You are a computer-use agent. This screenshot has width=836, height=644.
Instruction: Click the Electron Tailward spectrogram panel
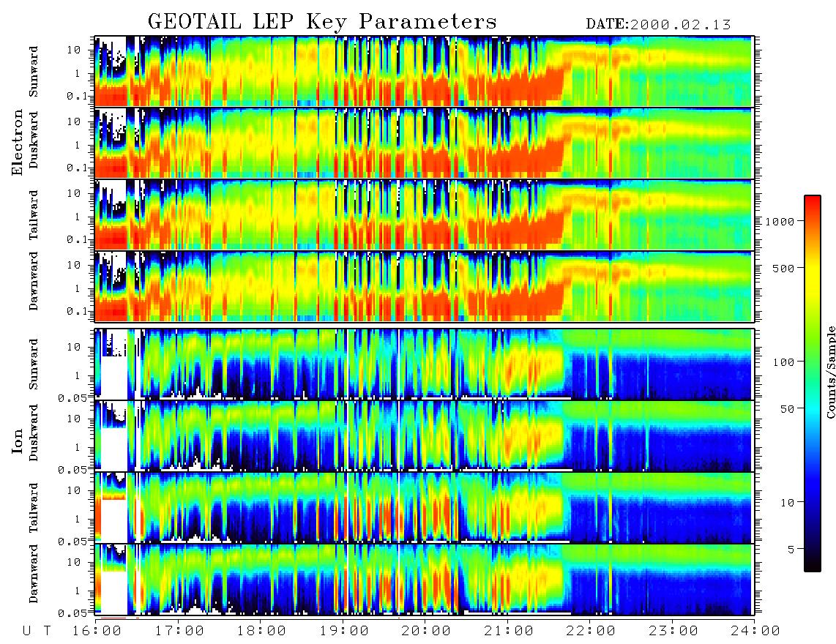423,214
